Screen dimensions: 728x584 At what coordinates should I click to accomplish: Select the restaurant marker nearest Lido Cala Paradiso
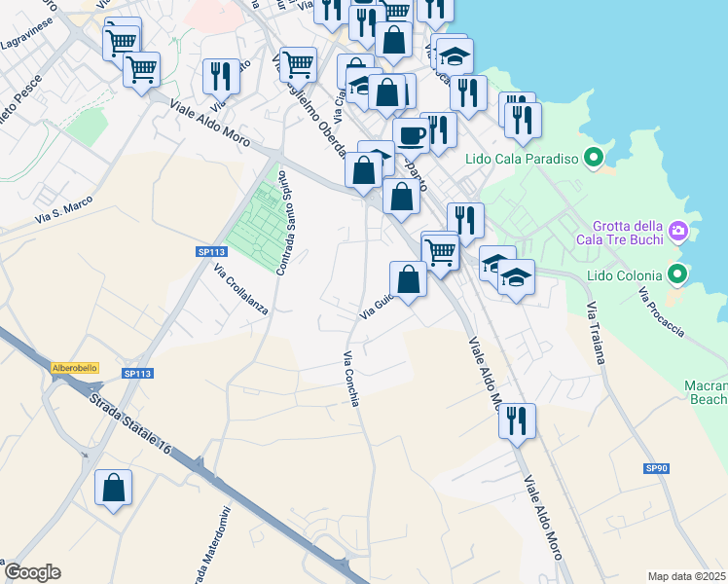[525, 120]
